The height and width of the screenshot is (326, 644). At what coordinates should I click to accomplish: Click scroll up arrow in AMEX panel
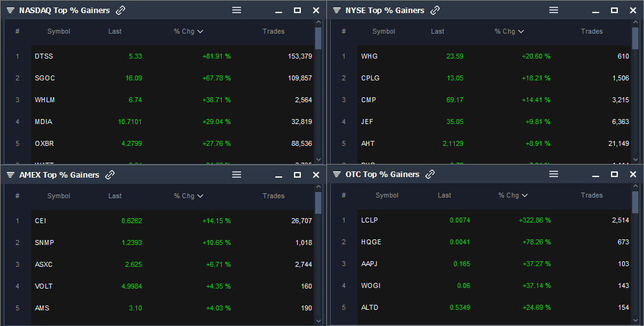318,186
